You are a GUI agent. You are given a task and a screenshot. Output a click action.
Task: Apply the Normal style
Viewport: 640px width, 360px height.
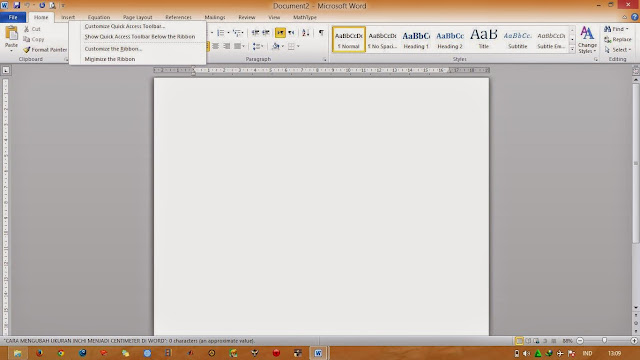coord(349,40)
